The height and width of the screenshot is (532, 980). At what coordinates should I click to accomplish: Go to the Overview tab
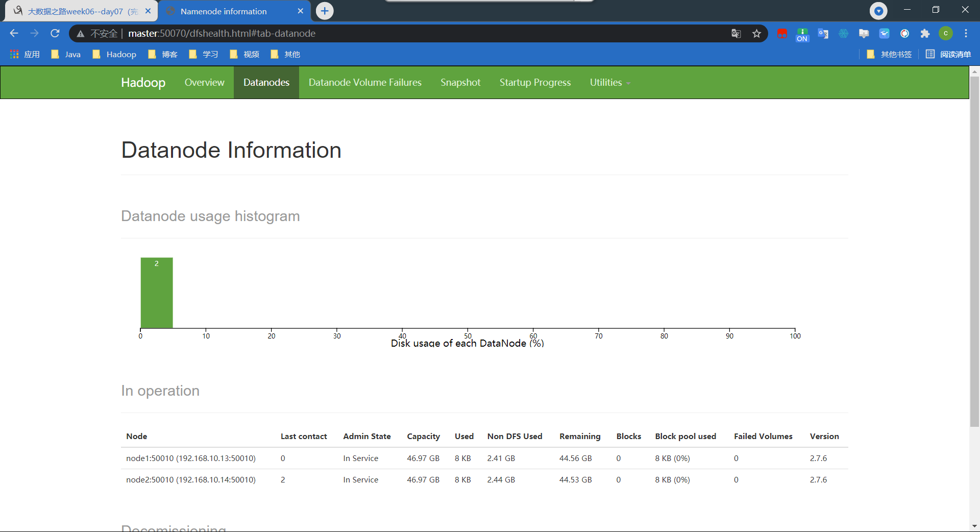coord(204,82)
